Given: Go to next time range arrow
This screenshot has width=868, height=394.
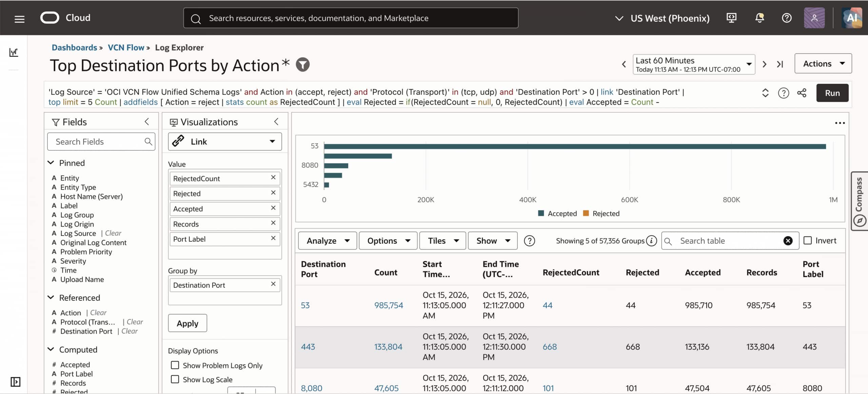Looking at the screenshot, I should 764,64.
